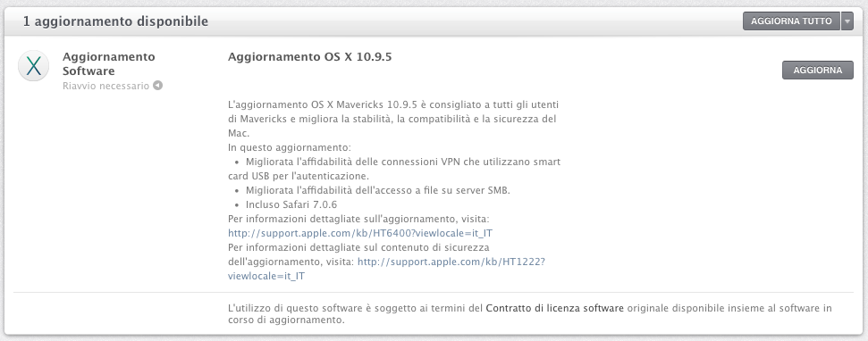Click the arrow icon beside Riavvio necessario

pyautogui.click(x=157, y=86)
